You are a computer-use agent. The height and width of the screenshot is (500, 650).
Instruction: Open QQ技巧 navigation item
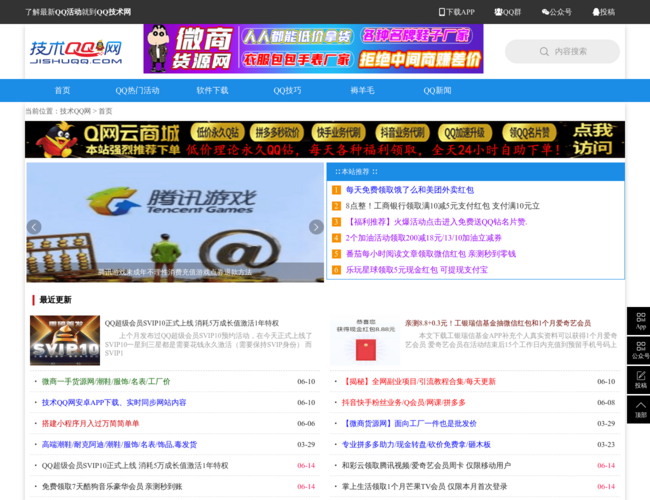coord(287,90)
